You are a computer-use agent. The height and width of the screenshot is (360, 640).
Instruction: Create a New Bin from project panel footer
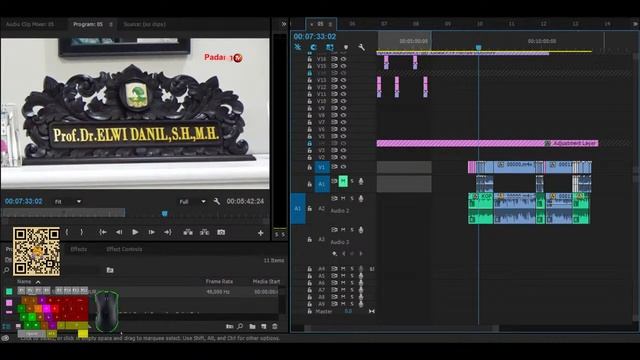[x=252, y=326]
